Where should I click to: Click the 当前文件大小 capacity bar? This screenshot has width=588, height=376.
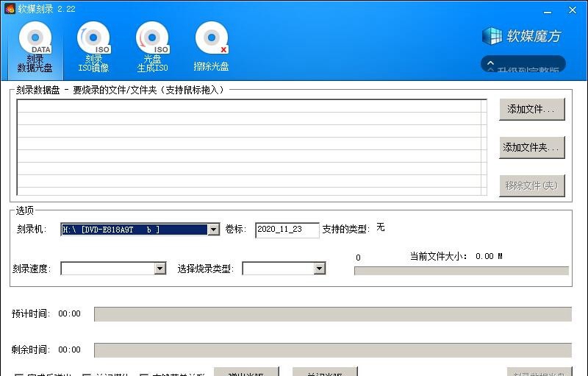(x=462, y=271)
